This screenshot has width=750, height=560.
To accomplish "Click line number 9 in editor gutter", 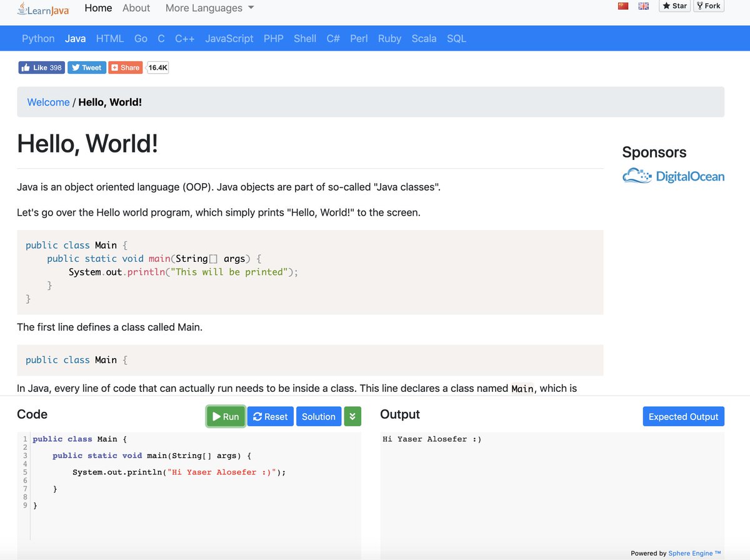I will 26,505.
